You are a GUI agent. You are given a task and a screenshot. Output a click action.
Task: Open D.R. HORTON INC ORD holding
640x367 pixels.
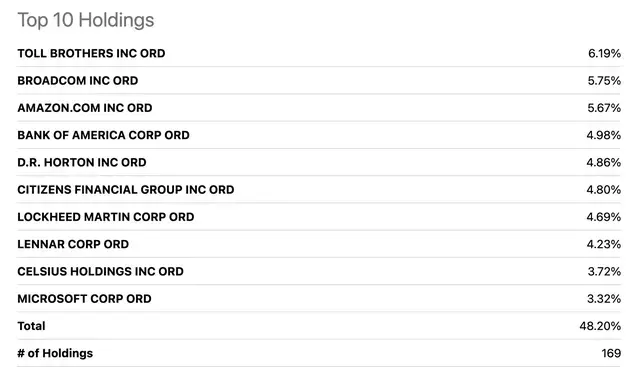(x=82, y=162)
